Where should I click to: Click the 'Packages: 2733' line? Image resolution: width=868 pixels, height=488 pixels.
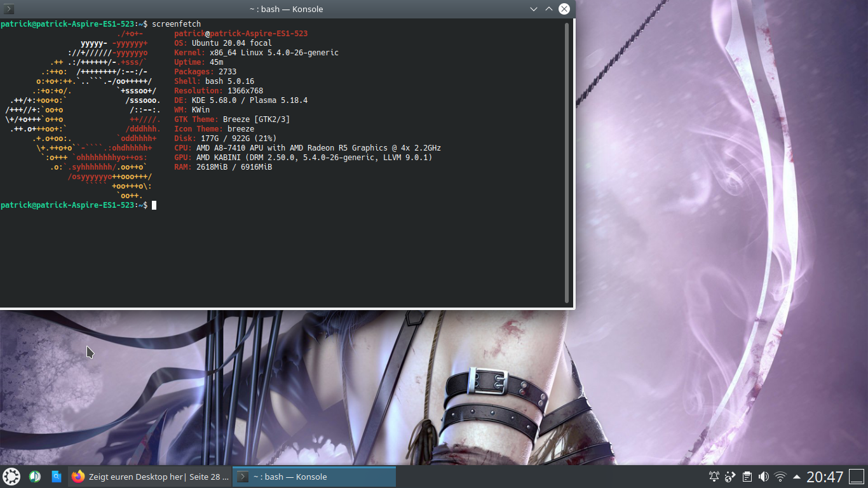coord(205,72)
